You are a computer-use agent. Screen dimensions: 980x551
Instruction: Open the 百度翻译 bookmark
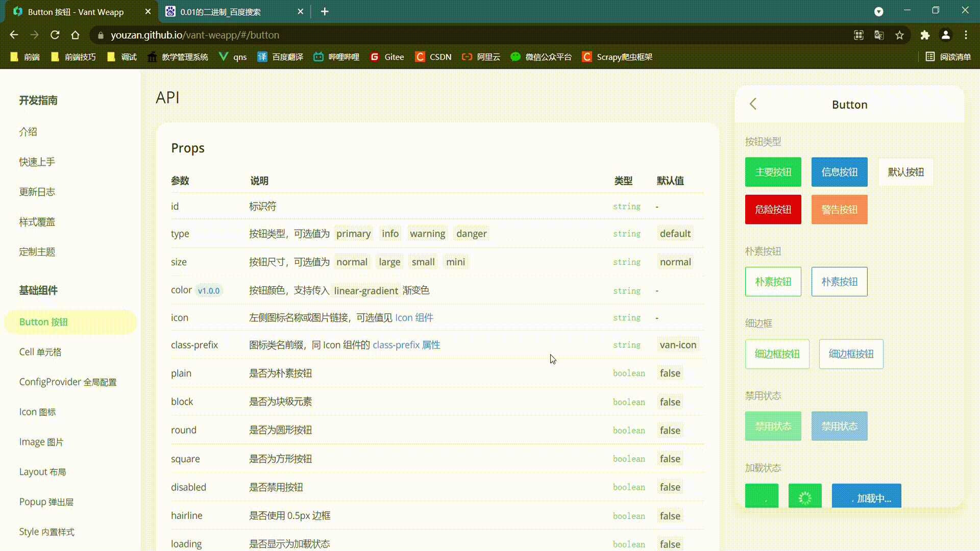click(x=280, y=57)
